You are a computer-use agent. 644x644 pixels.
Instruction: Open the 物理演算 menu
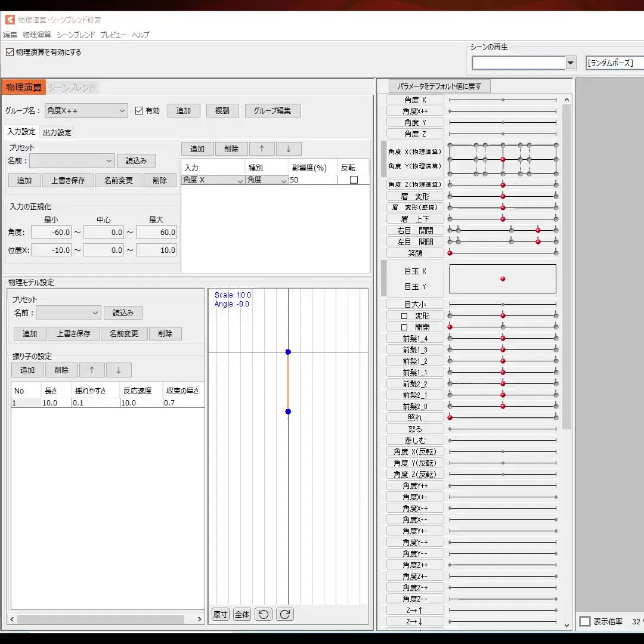point(36,35)
